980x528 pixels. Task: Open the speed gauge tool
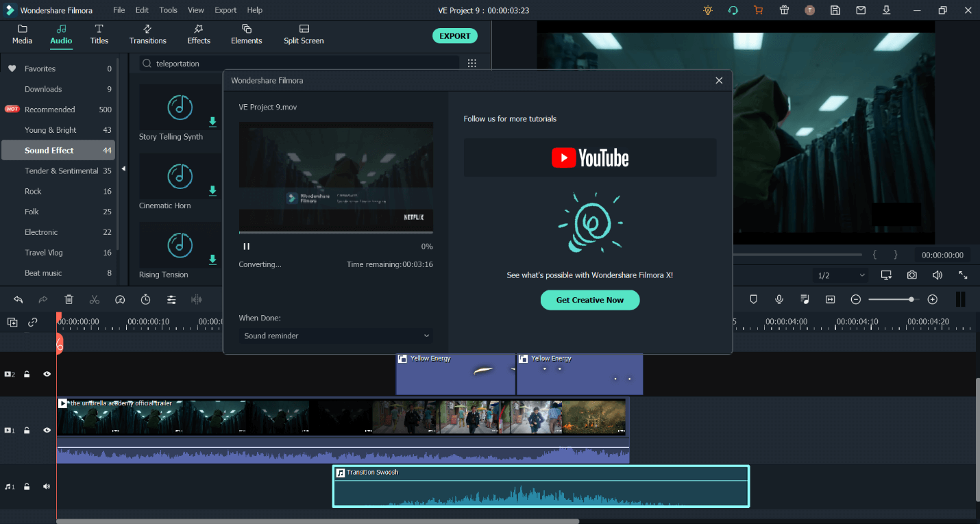click(x=120, y=299)
